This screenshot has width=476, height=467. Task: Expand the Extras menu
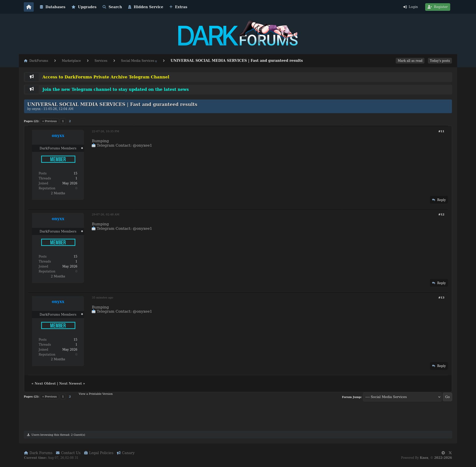pos(178,7)
